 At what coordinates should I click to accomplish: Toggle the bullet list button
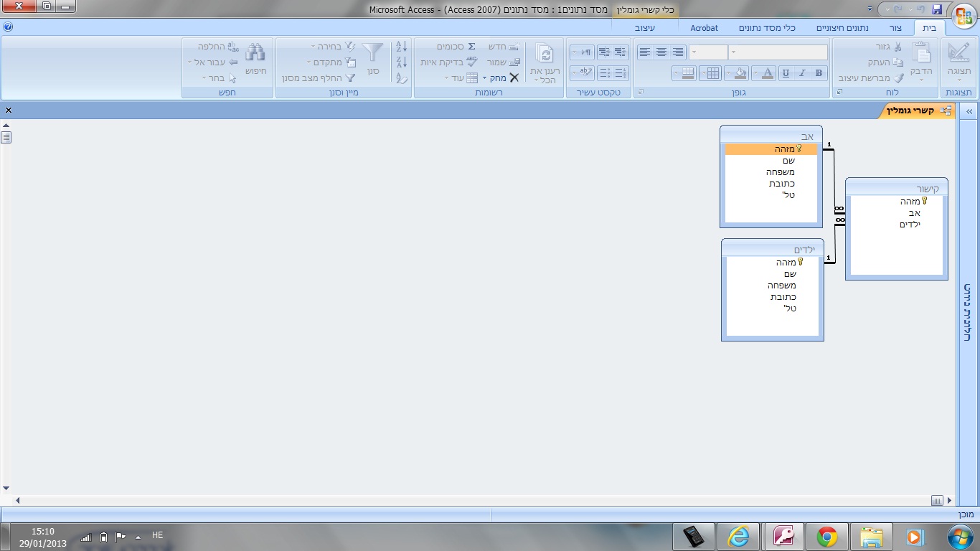tap(604, 73)
